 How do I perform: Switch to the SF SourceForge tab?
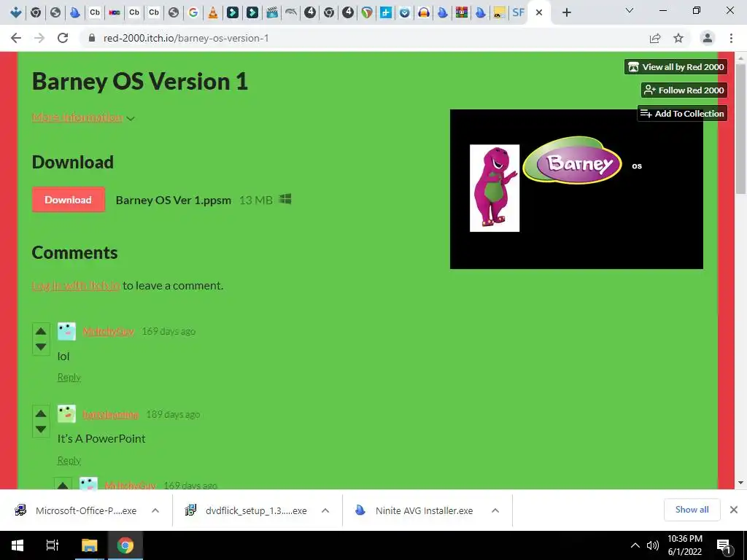(519, 12)
